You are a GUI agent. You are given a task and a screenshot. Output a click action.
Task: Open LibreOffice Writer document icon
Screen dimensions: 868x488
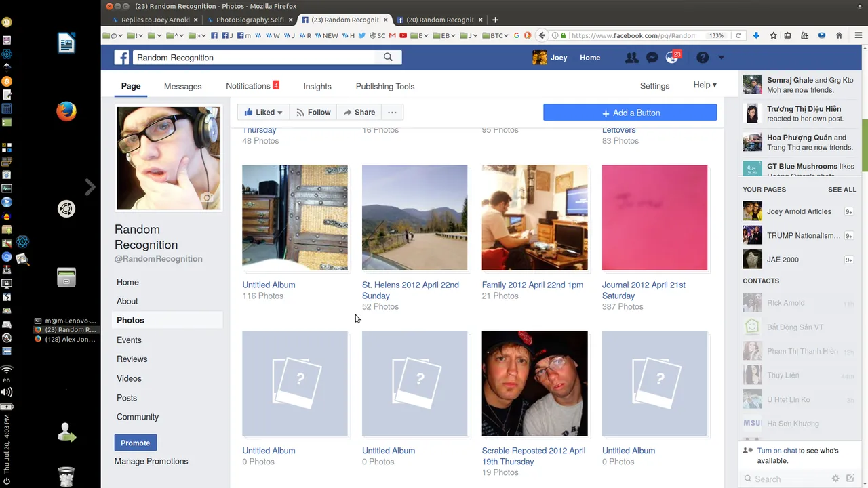(x=66, y=43)
